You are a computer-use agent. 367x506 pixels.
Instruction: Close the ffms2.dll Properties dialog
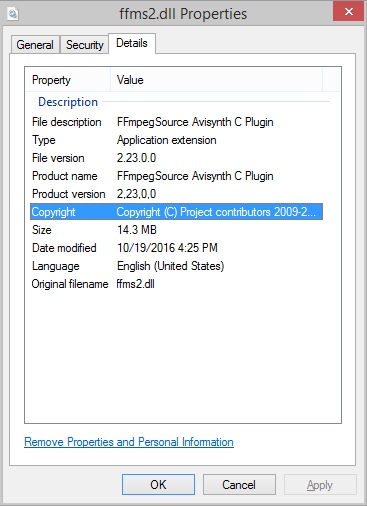348,12
